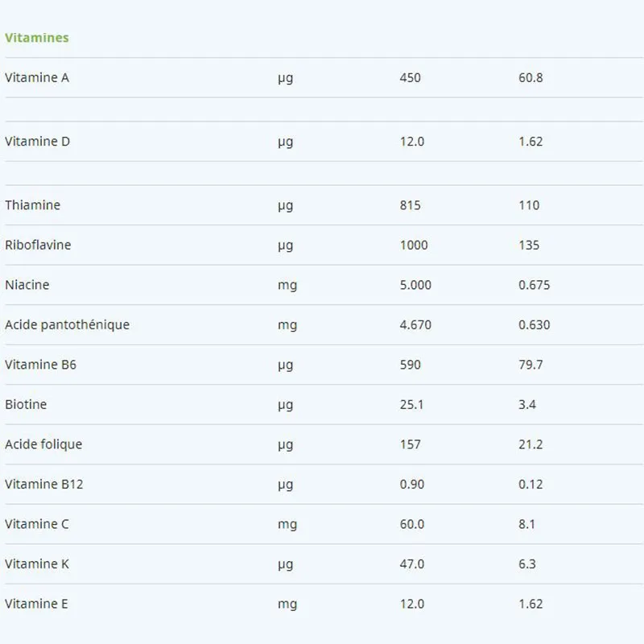Click the Vitamine B12 label
The image size is (644, 644).
pos(44,485)
